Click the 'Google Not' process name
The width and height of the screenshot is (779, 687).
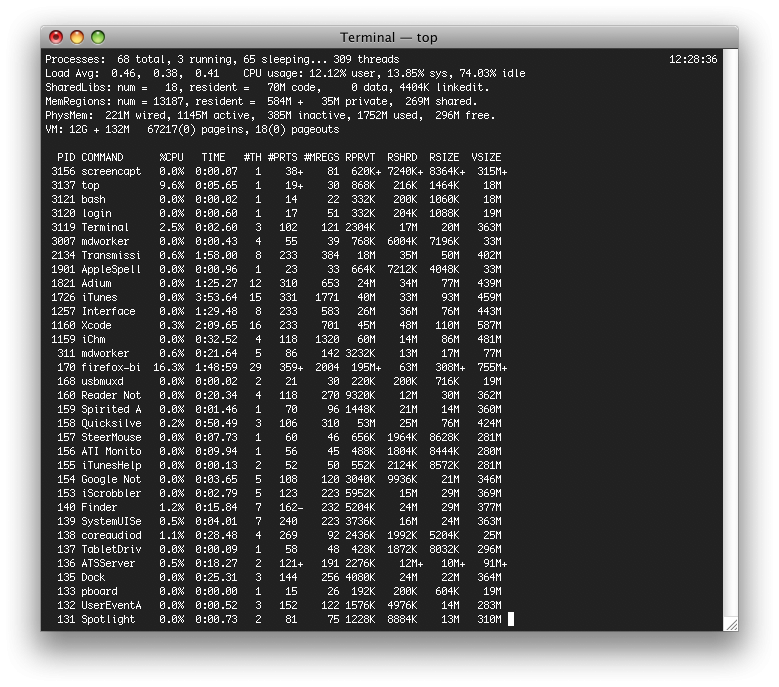[x=111, y=479]
